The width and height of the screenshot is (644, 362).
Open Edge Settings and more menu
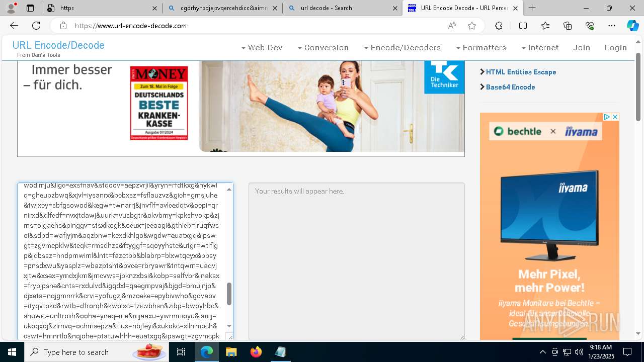pyautogui.click(x=612, y=26)
